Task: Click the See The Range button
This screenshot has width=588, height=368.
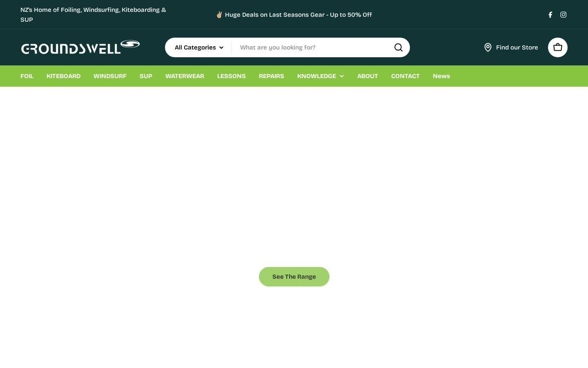Action: [294, 277]
